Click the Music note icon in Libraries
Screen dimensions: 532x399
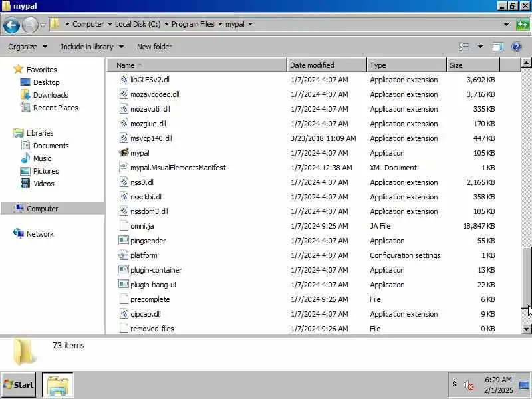pos(25,158)
